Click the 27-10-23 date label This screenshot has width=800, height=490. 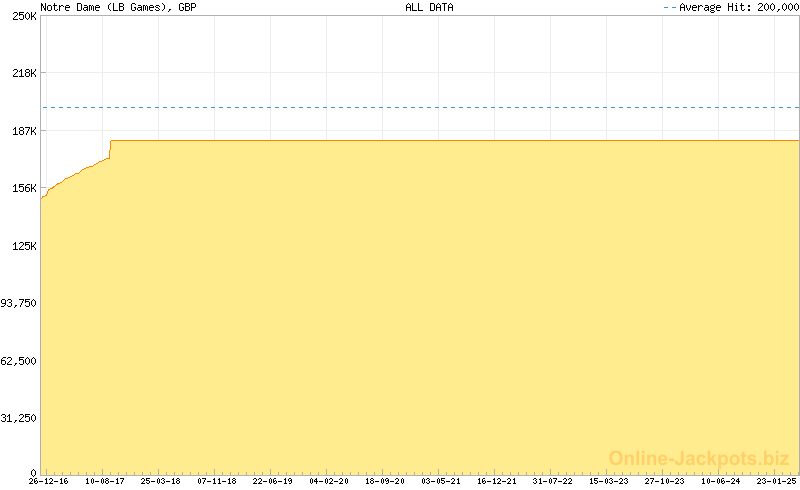click(665, 481)
